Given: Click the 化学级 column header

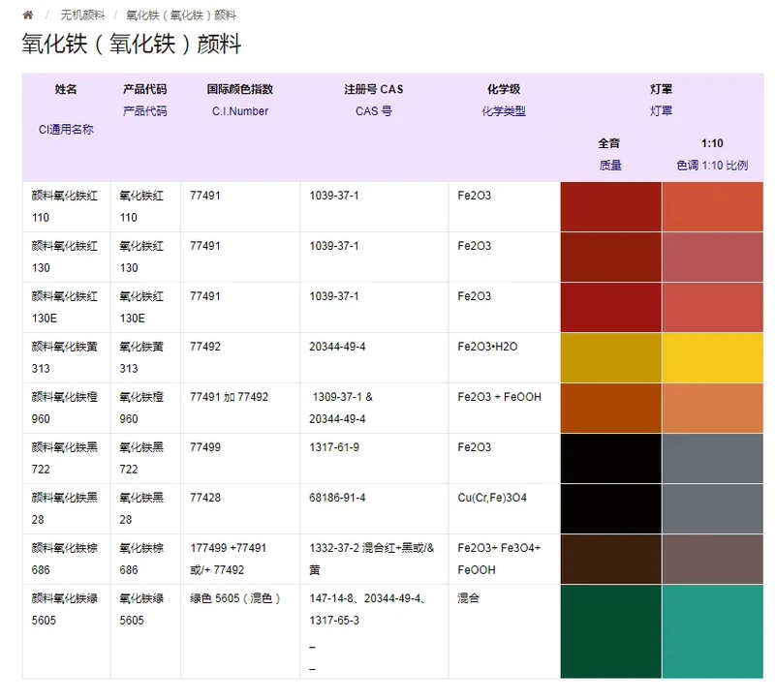Looking at the screenshot, I should pos(504,89).
